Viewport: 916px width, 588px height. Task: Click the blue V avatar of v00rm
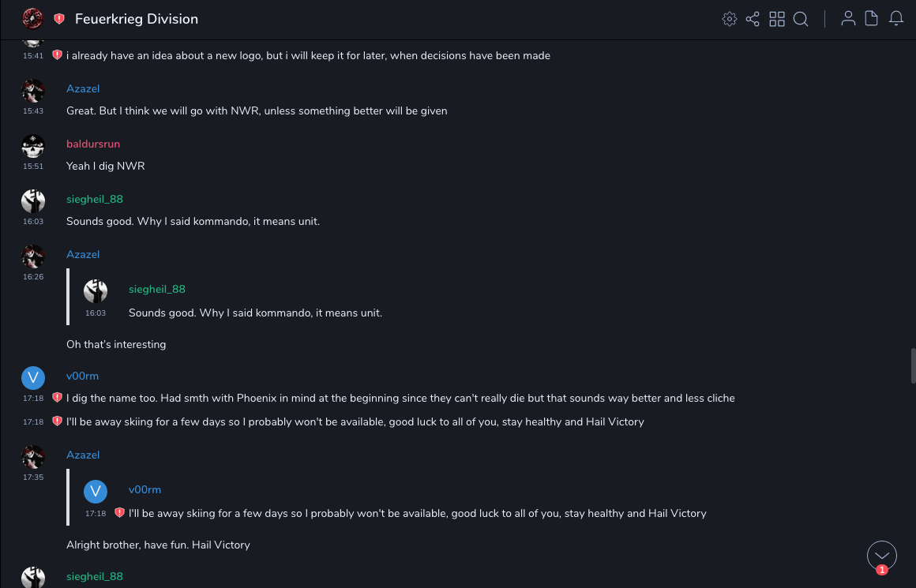(33, 378)
